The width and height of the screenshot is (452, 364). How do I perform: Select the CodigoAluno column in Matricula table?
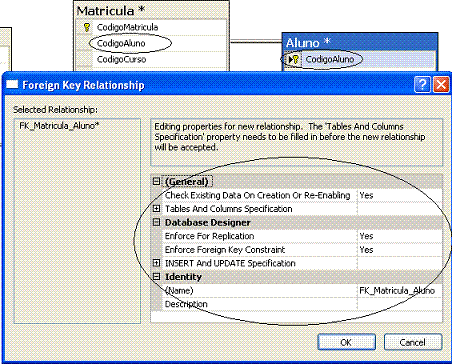coord(121,43)
